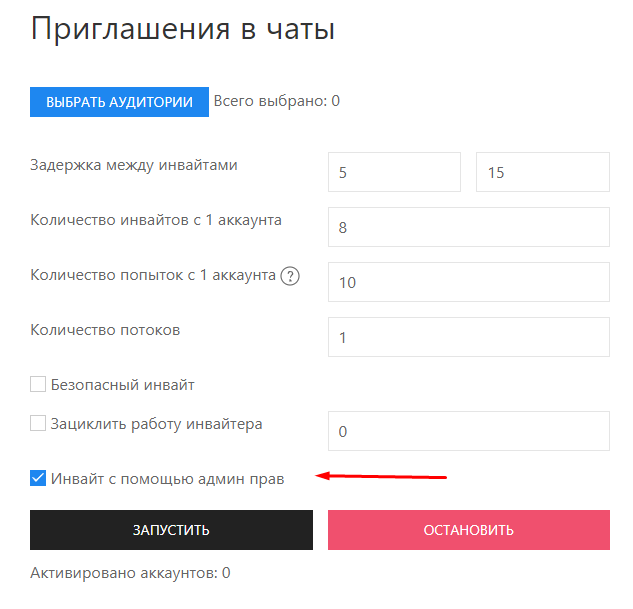Click the "Количество попыток с 1 аккаунта" label
Screen dimensions: 633x609
point(153,275)
